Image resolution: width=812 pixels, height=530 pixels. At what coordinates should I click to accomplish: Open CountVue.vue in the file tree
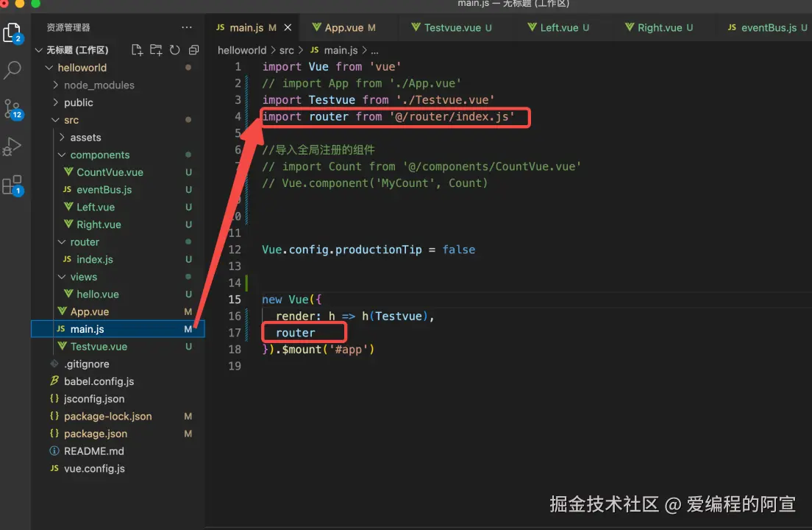pyautogui.click(x=118, y=172)
